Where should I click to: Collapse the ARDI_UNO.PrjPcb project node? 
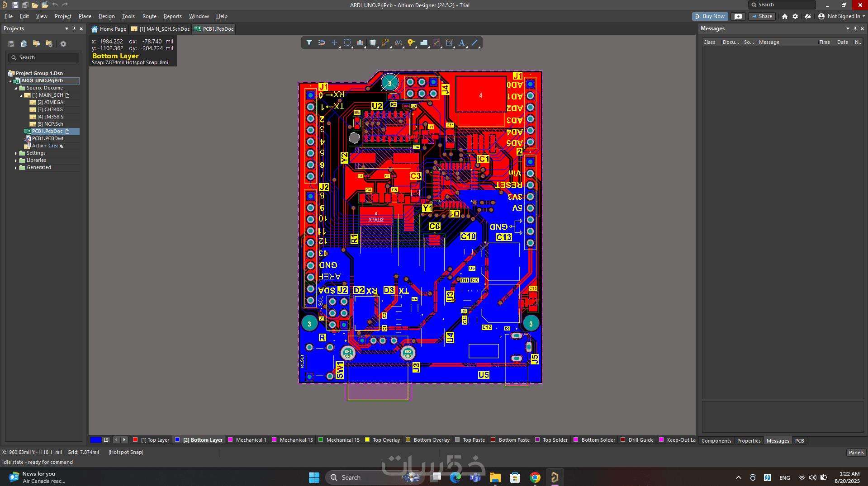tap(10, 81)
